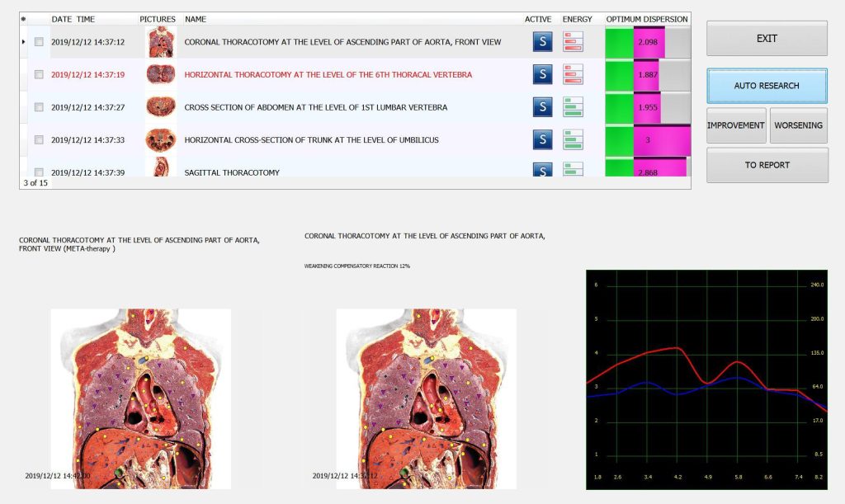The height and width of the screenshot is (504, 845).
Task: Sort by the NAME column header
Action: coord(196,19)
